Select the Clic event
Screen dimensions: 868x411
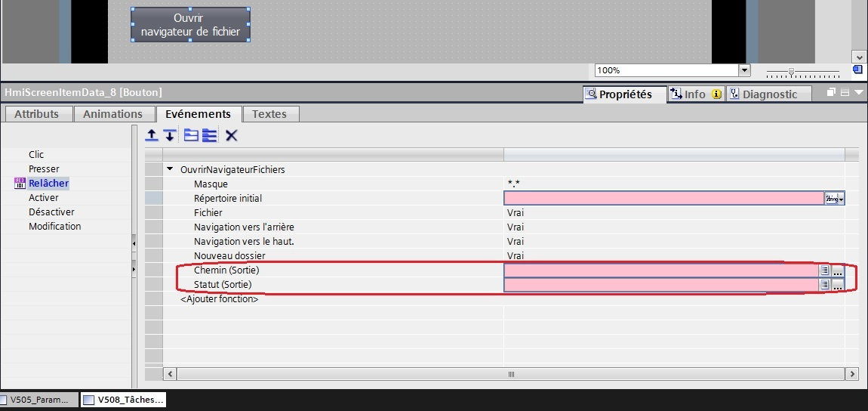pyautogui.click(x=36, y=155)
